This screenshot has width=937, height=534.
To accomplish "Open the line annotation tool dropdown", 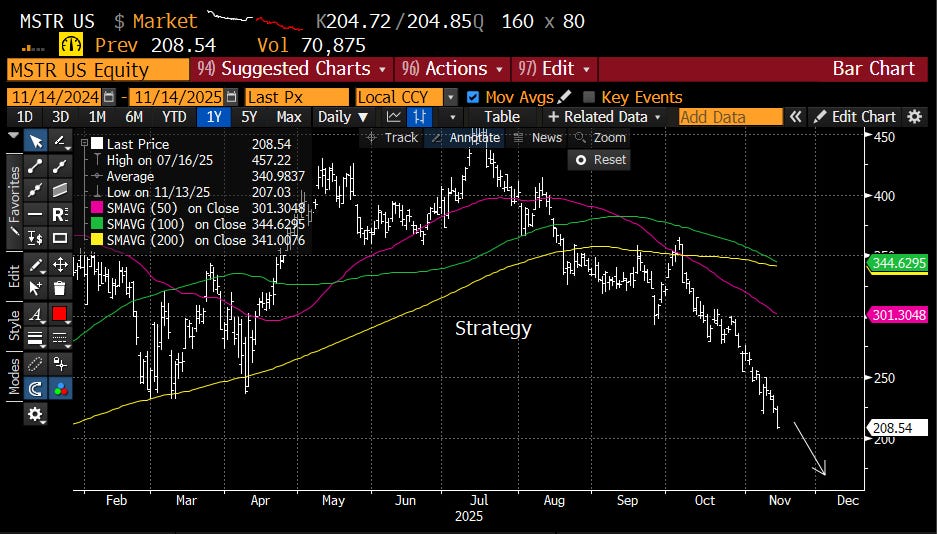I will pyautogui.click(x=60, y=142).
